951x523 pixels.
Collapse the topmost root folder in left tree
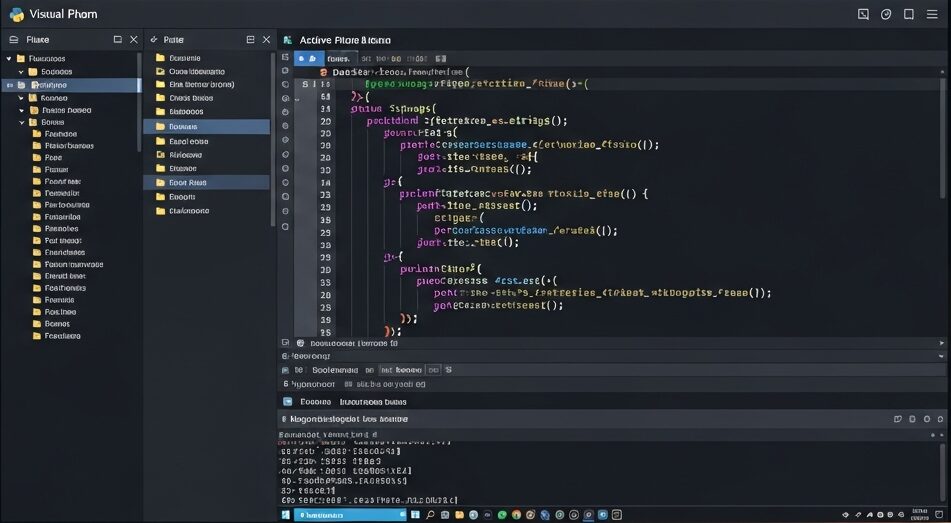tap(9, 59)
